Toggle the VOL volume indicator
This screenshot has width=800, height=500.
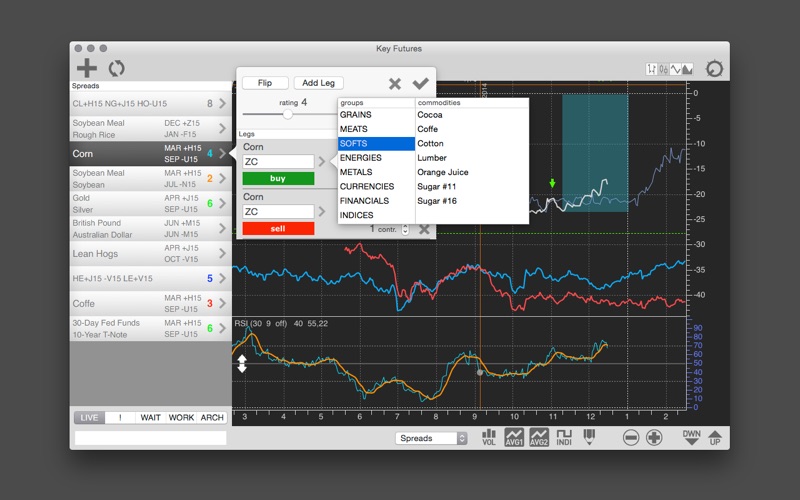[x=489, y=437]
